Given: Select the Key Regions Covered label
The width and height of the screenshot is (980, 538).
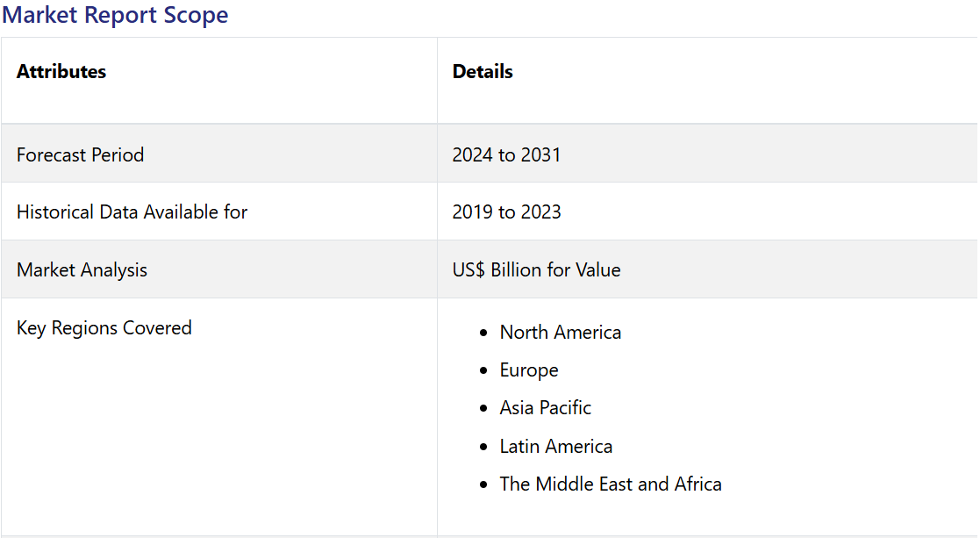Looking at the screenshot, I should [104, 327].
